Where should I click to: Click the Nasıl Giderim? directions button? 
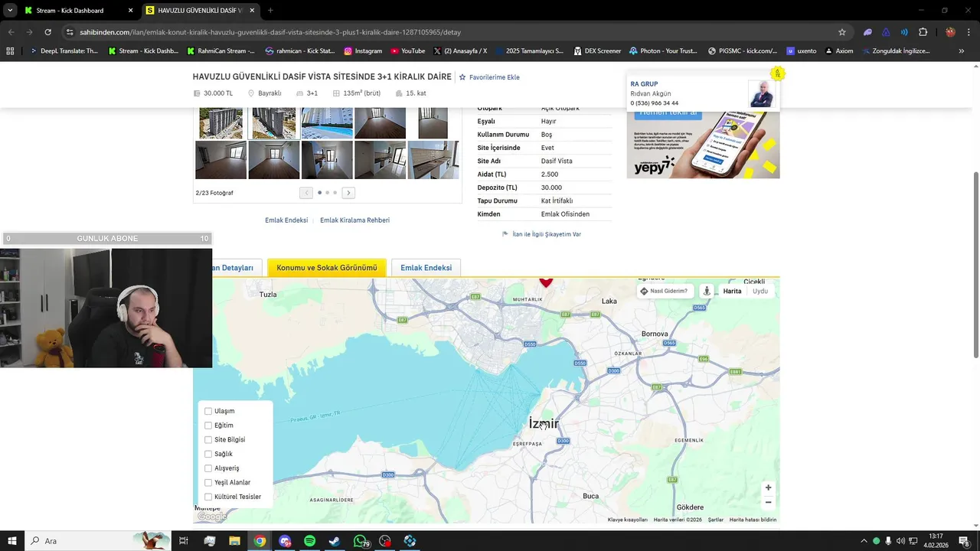(x=664, y=291)
